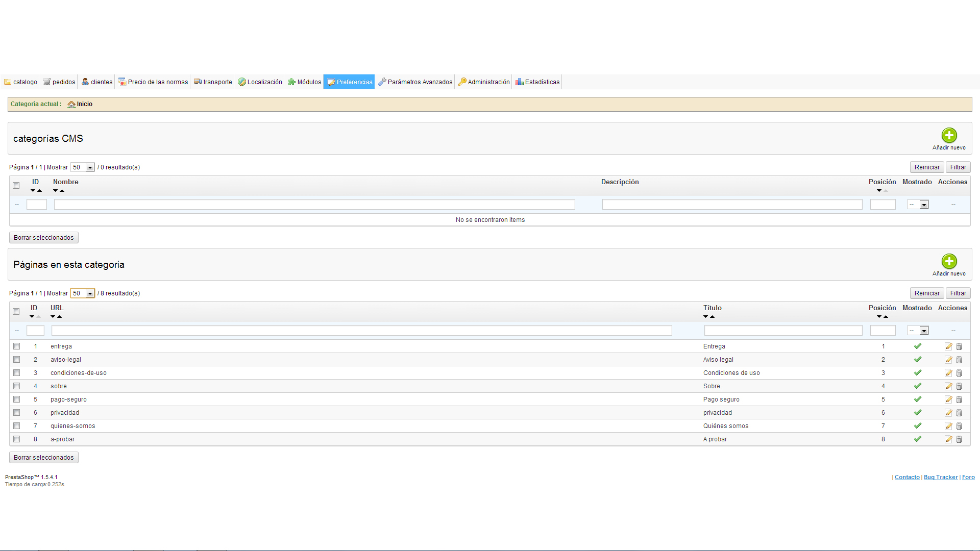Viewport: 980px width, 551px height.
Task: Click Añadir nuevo icon in Páginas section
Action: [x=949, y=262]
